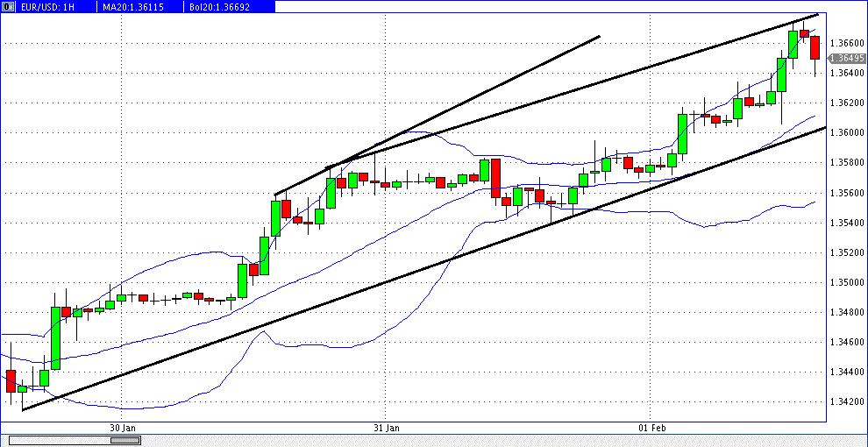Click the chart icon beside EUR/USD title
This screenshot has height=447, width=868.
[x=6, y=6]
